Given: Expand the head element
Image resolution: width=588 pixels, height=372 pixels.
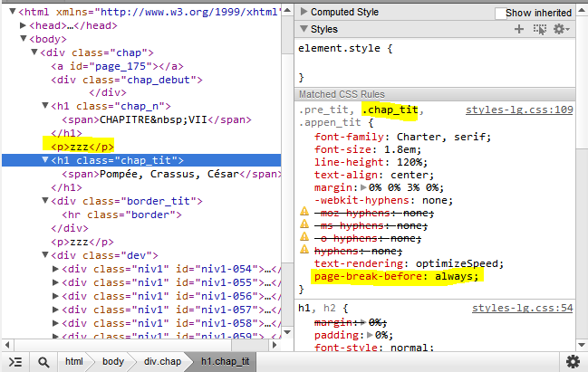Looking at the screenshot, I should [x=23, y=25].
